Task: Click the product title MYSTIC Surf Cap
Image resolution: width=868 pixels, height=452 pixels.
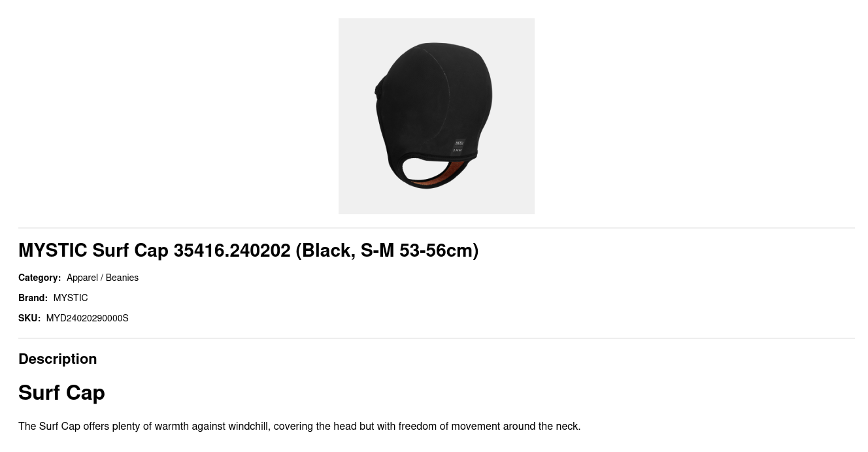Action: [x=248, y=250]
